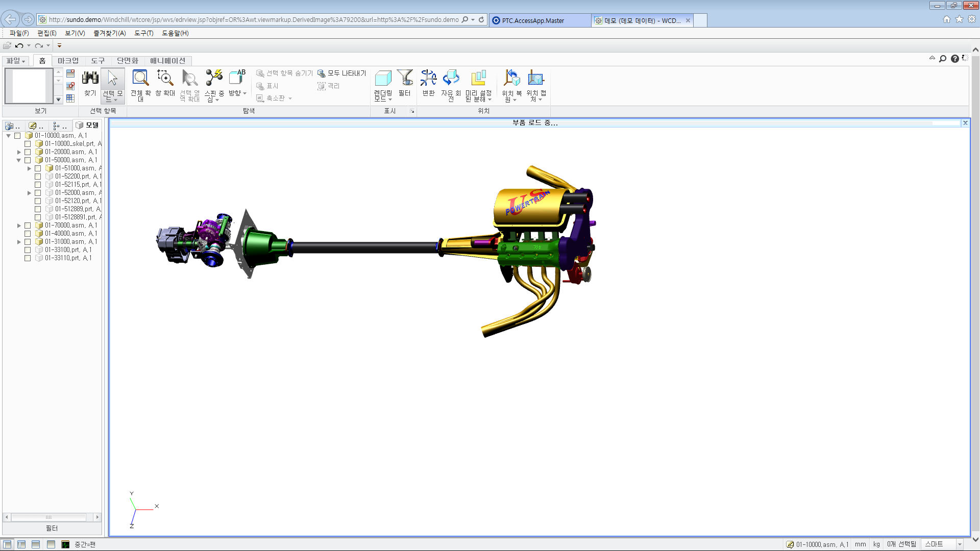
Task: Open the IE Favorites (즐겨찾기) menu
Action: pos(109,33)
